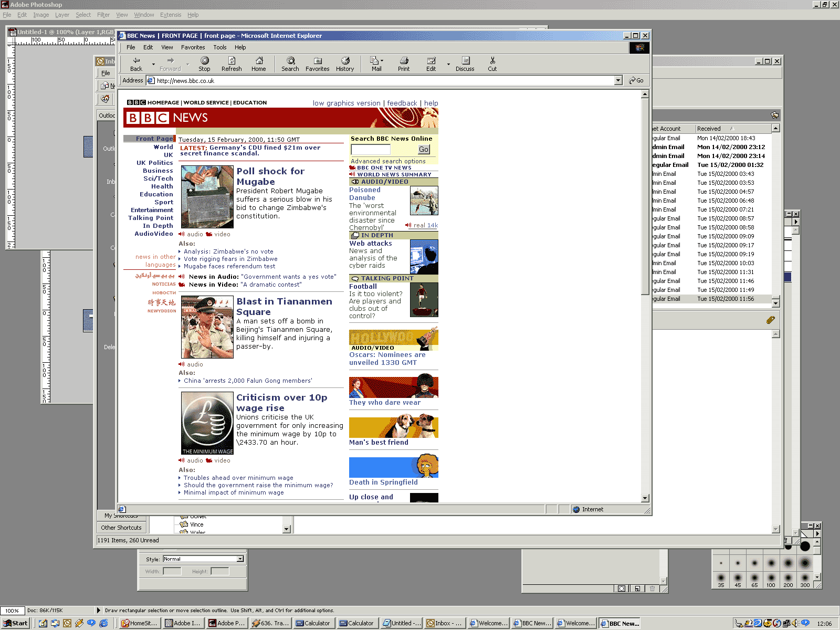Open the Style dropdown in Photoshop options
Image resolution: width=840 pixels, height=630 pixels.
tap(240, 559)
